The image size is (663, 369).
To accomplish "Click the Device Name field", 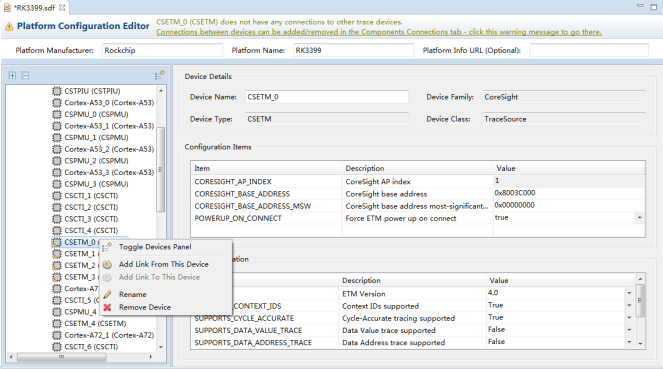I will (x=326, y=97).
